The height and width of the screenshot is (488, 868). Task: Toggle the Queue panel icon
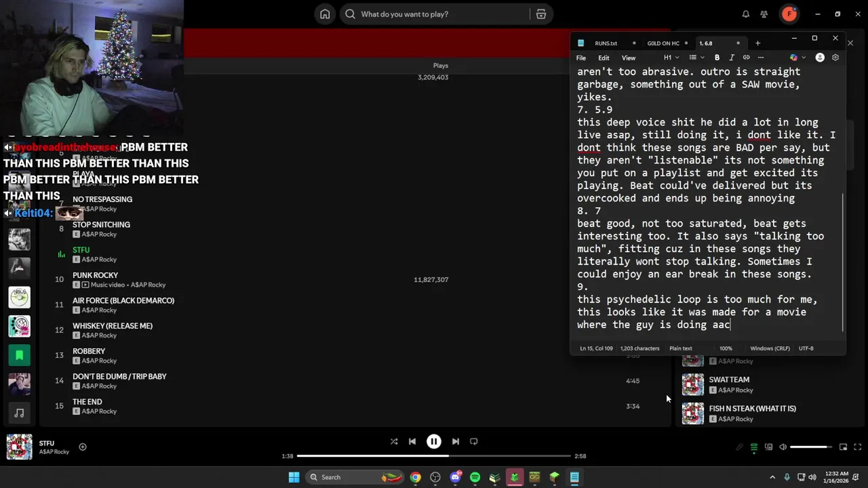(753, 447)
